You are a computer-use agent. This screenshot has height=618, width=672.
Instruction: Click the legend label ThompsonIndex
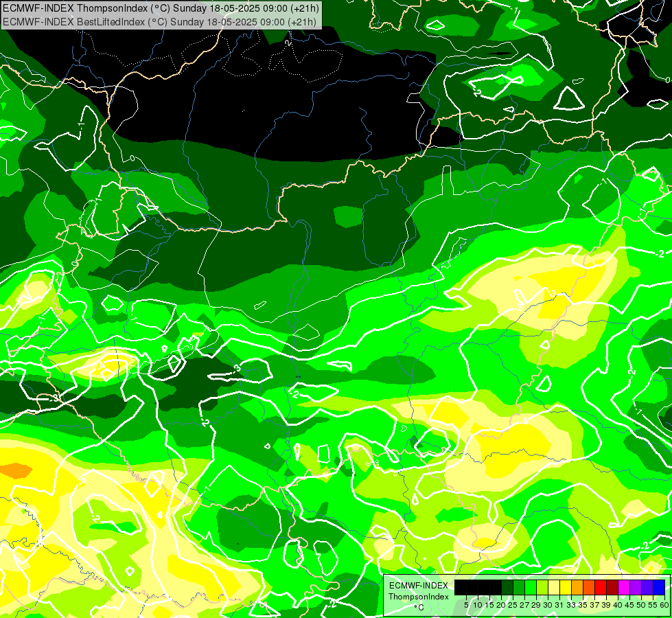[419, 597]
